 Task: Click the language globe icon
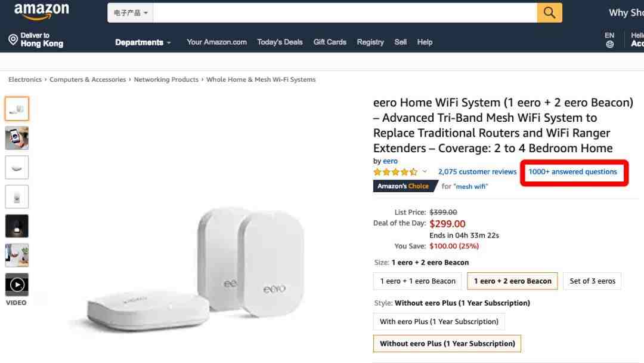point(609,44)
